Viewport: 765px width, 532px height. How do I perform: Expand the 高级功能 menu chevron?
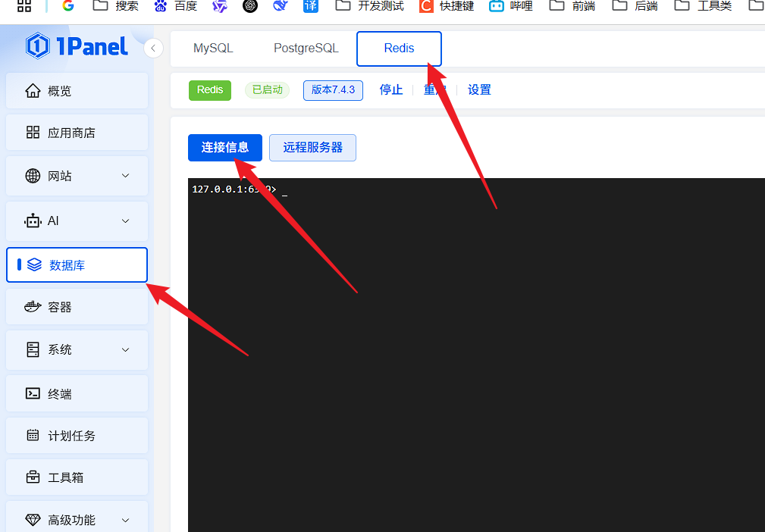(x=126, y=520)
